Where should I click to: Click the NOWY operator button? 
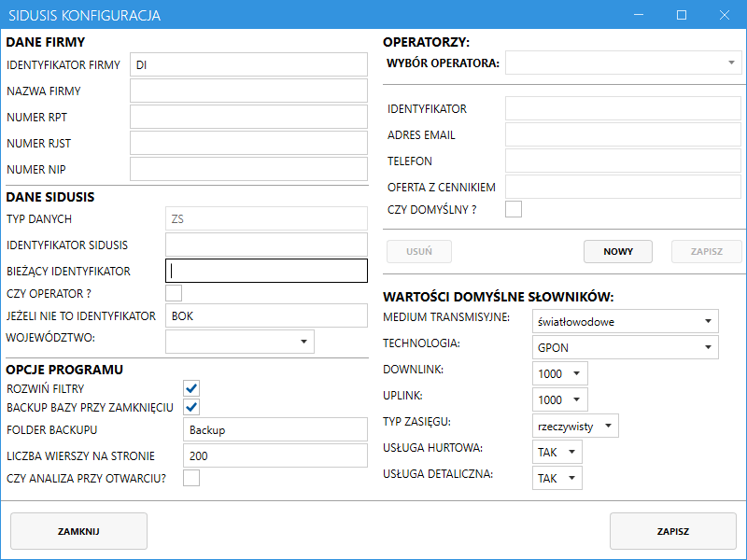[618, 251]
